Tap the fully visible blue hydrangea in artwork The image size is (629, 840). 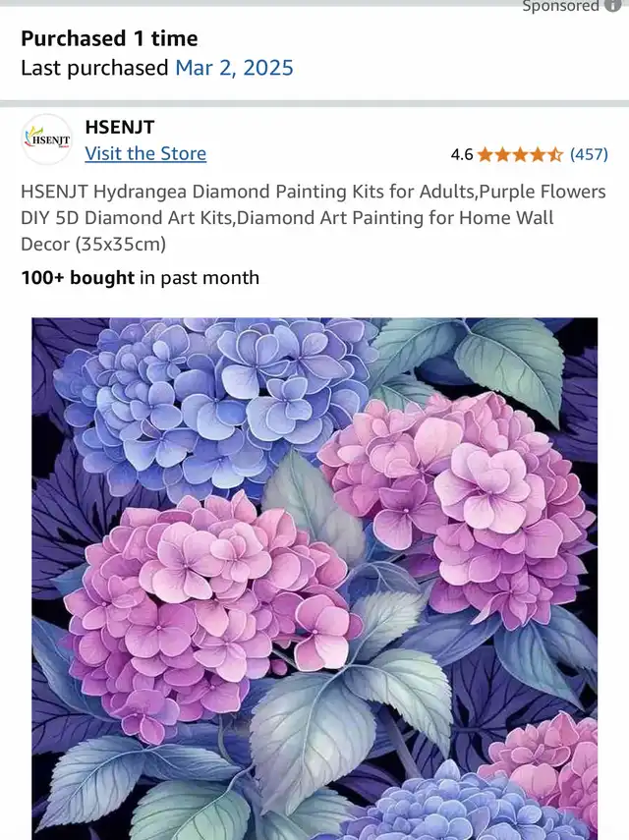[x=214, y=405]
